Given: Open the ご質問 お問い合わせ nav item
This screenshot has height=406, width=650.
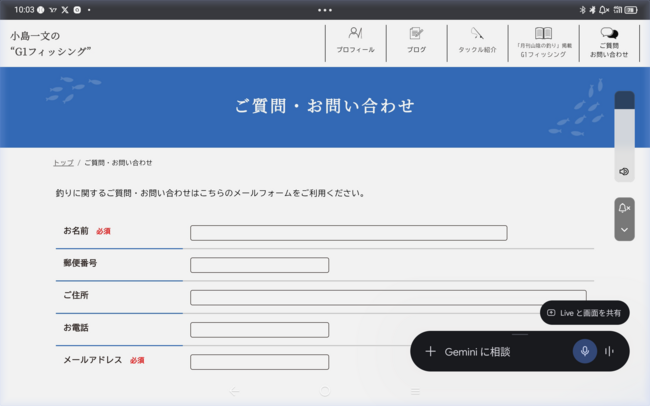Looking at the screenshot, I should [x=609, y=41].
